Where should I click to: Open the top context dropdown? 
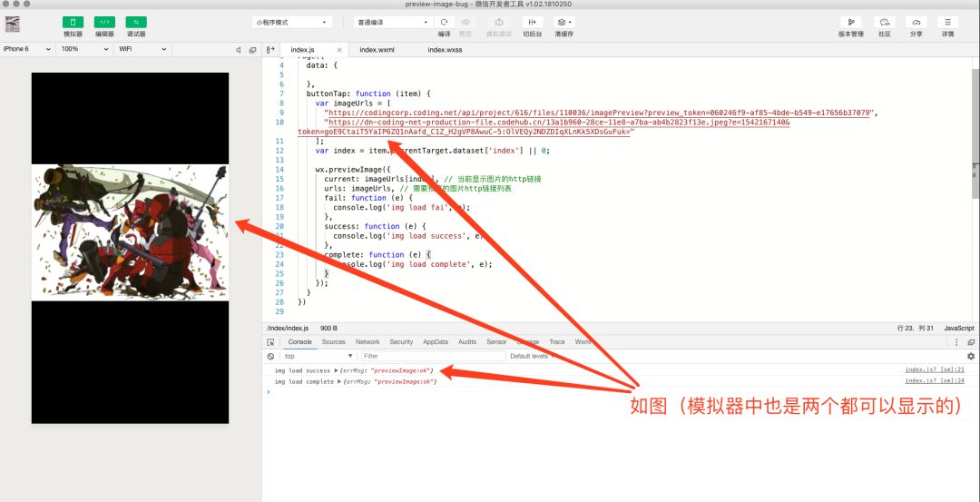click(318, 357)
